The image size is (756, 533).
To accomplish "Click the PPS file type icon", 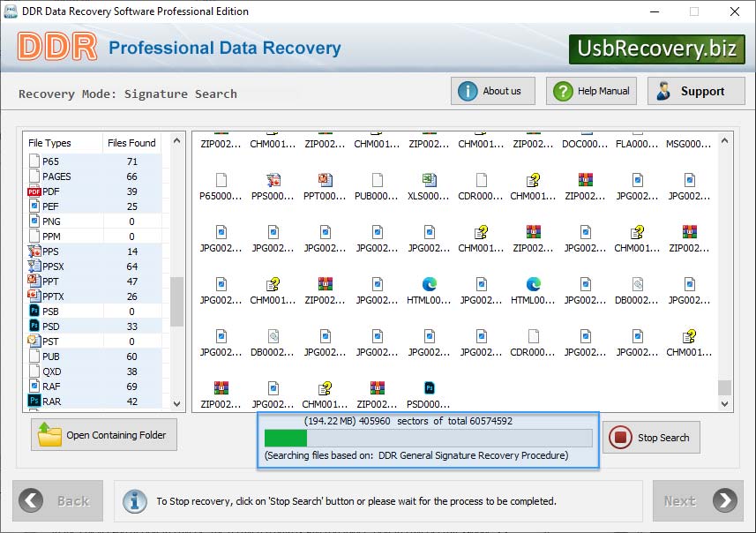I will (x=34, y=251).
